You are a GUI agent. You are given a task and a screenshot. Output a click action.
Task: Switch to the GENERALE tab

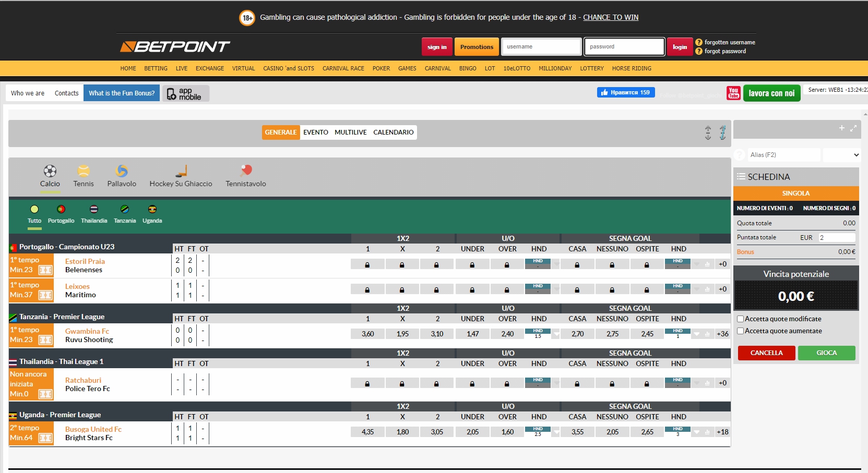(x=281, y=132)
